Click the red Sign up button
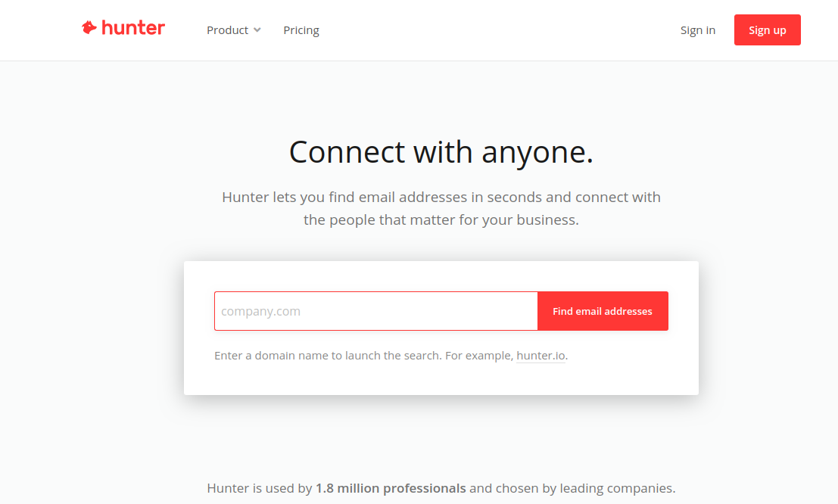The height and width of the screenshot is (504, 838). [x=767, y=30]
